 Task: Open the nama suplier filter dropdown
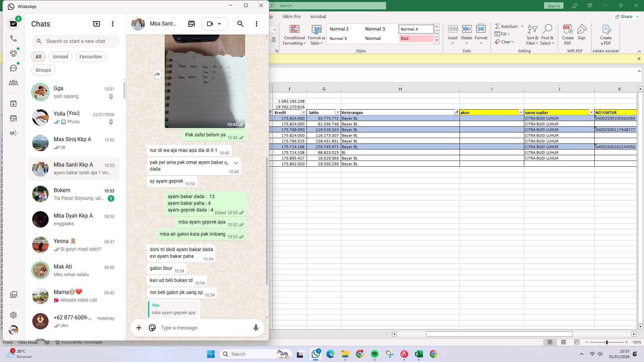591,113
